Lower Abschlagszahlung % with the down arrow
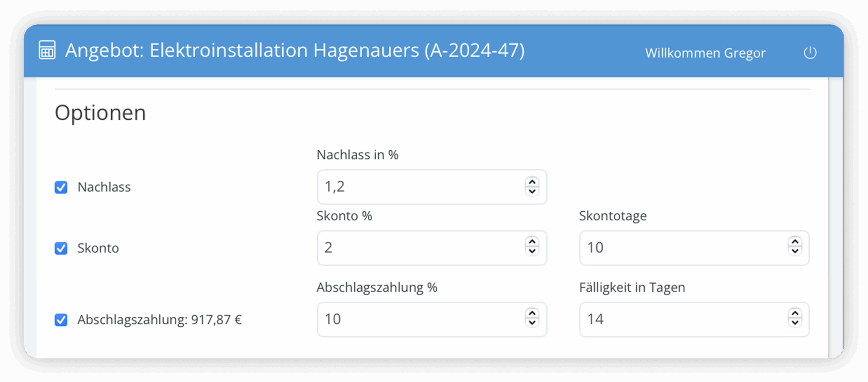Screen dimensions: 868x382 [x=532, y=323]
